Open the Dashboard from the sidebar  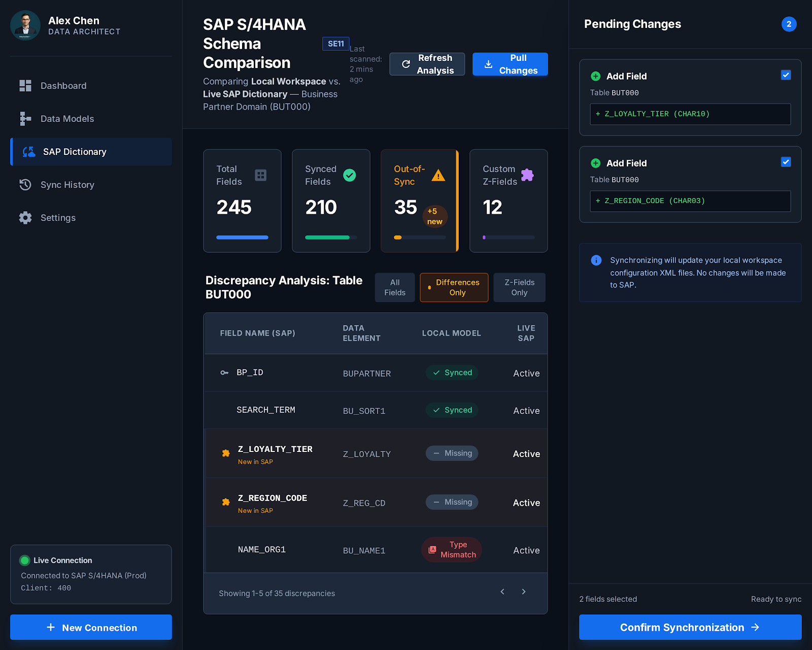click(63, 85)
